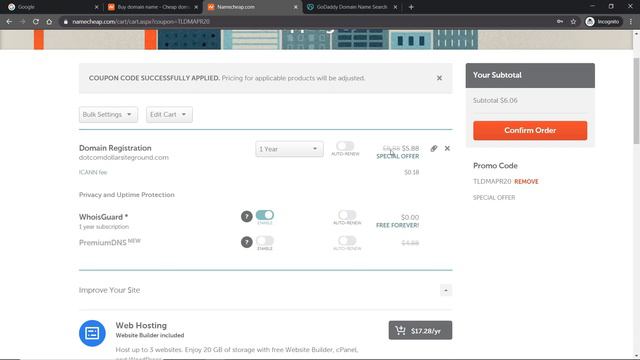Dismiss the coupon applied notification
640x360 pixels.
(x=439, y=78)
